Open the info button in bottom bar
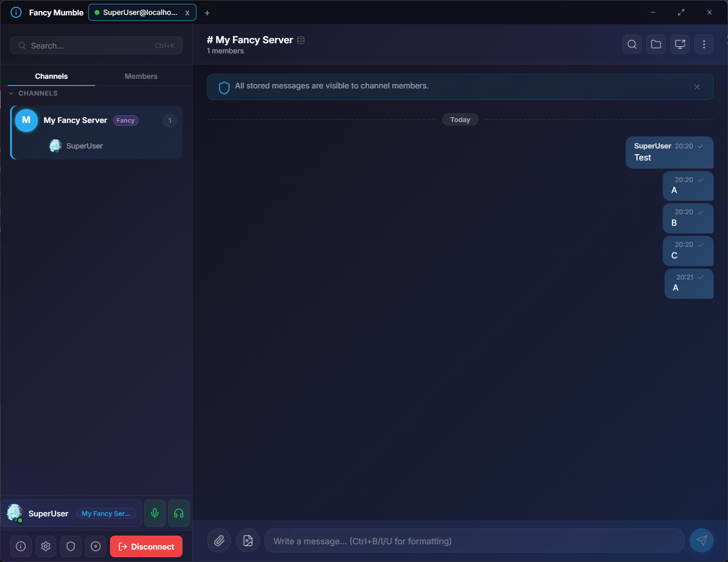Viewport: 728px width, 562px height. click(x=21, y=546)
